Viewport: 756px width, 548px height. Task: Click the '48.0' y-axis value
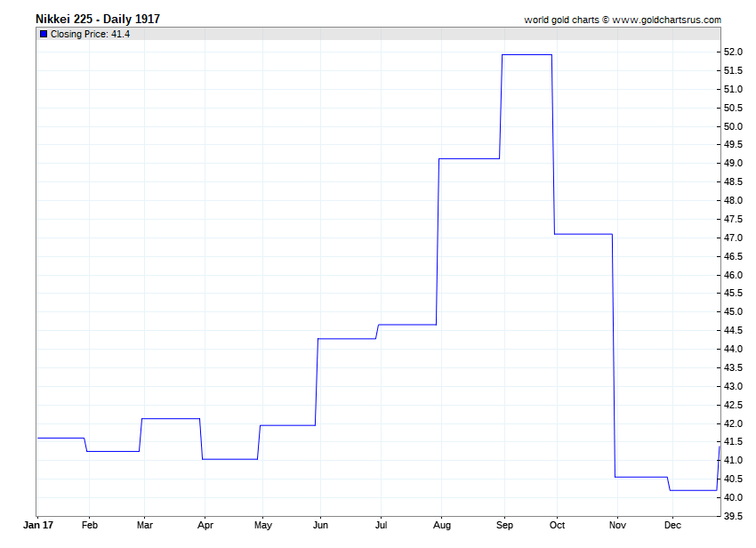tap(733, 200)
